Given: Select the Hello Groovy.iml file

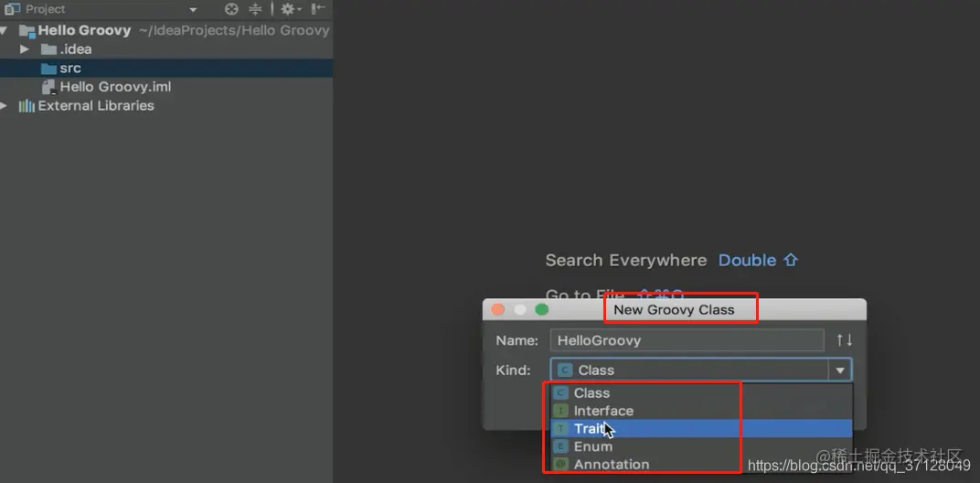Looking at the screenshot, I should (x=166, y=86).
